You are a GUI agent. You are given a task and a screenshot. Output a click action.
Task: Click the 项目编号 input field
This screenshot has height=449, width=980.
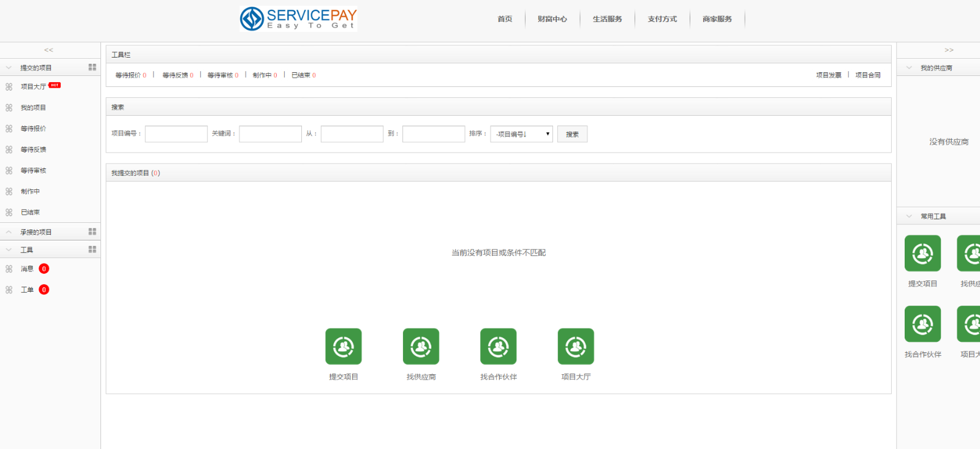point(176,134)
